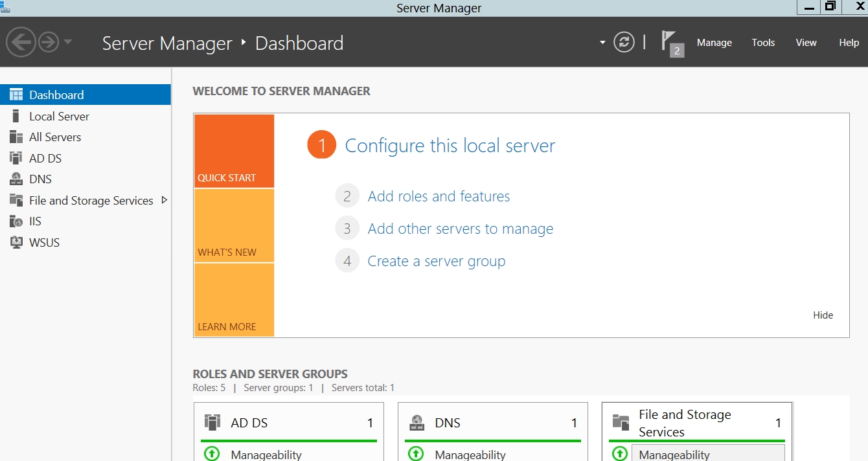Open navigation history dropdown arrow
Image resolution: width=868 pixels, height=461 pixels.
68,43
